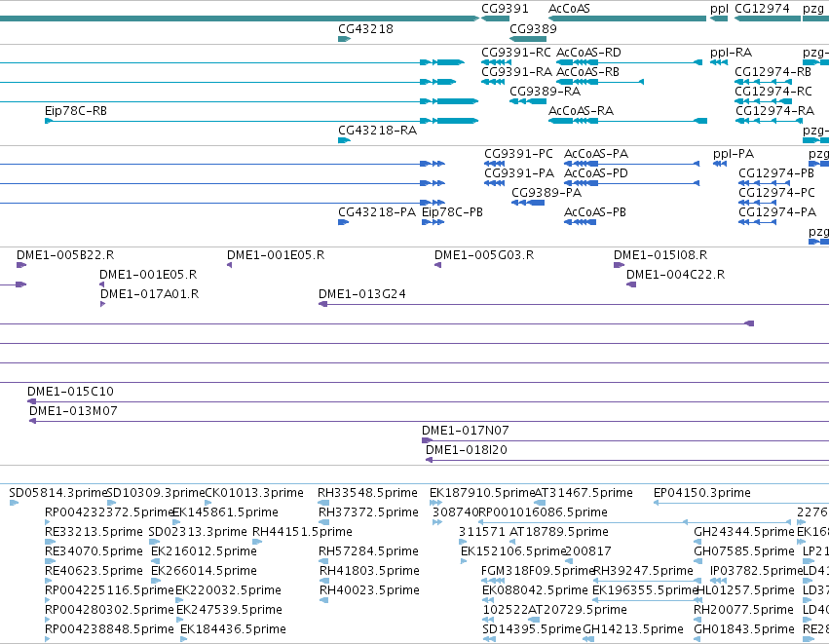The width and height of the screenshot is (829, 644).
Task: Select the RH37372.5prime EST label
Action: (368, 512)
